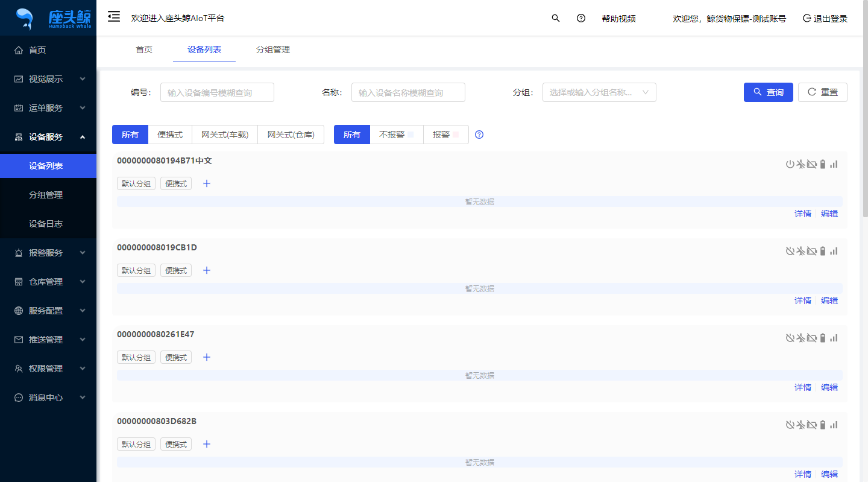Screen dimensions: 868x482
Task: Click the battery icon on device 0000000080261E47
Action: click(x=823, y=338)
